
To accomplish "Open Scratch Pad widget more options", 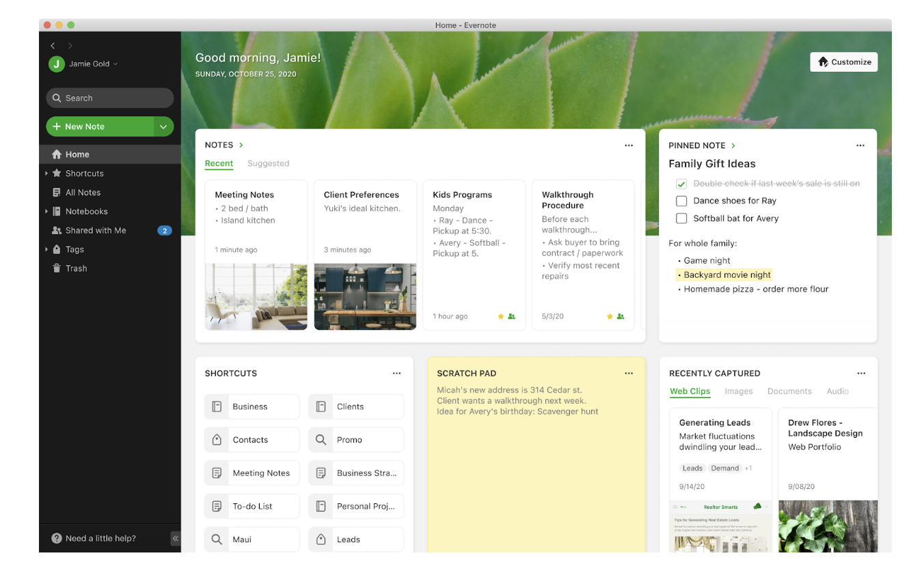I will pos(629,374).
